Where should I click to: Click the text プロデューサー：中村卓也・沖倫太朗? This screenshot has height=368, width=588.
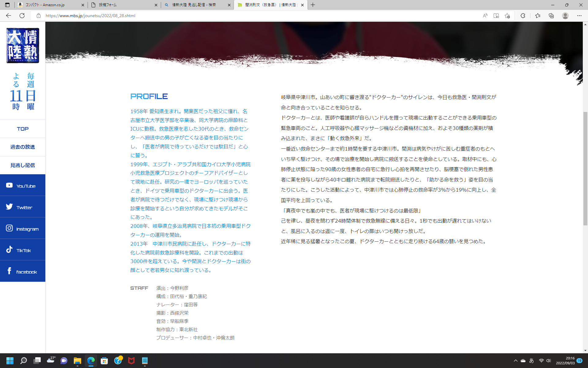click(x=195, y=338)
